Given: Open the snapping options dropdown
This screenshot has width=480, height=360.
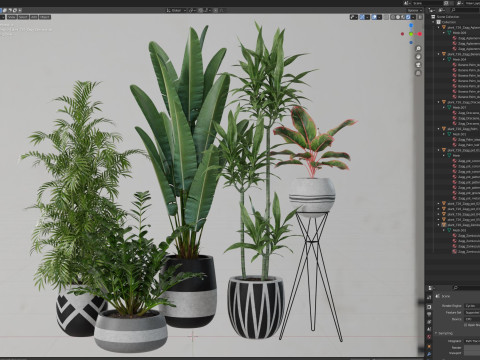Looking at the screenshot, I should 208,10.
